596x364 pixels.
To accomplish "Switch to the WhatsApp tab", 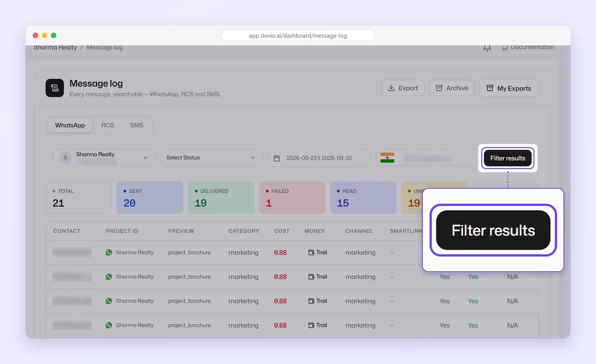I will (70, 126).
